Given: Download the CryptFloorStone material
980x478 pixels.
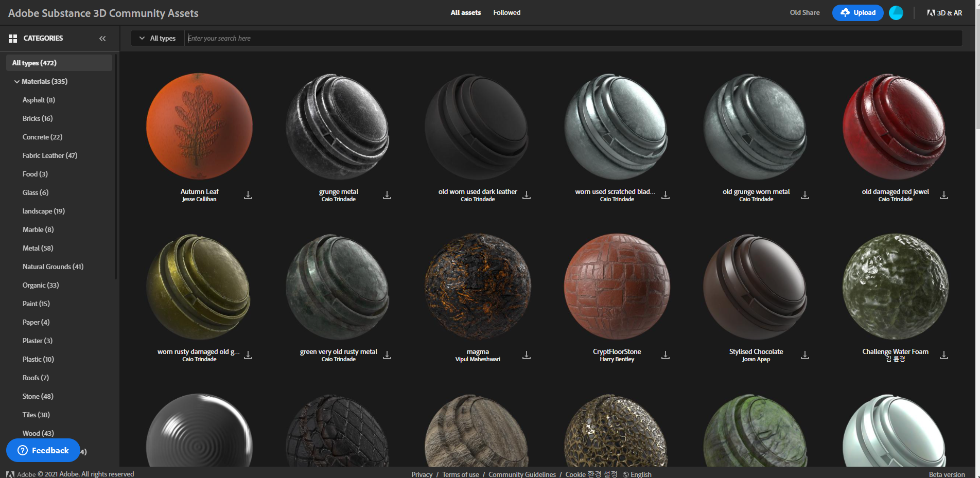Looking at the screenshot, I should pos(666,355).
